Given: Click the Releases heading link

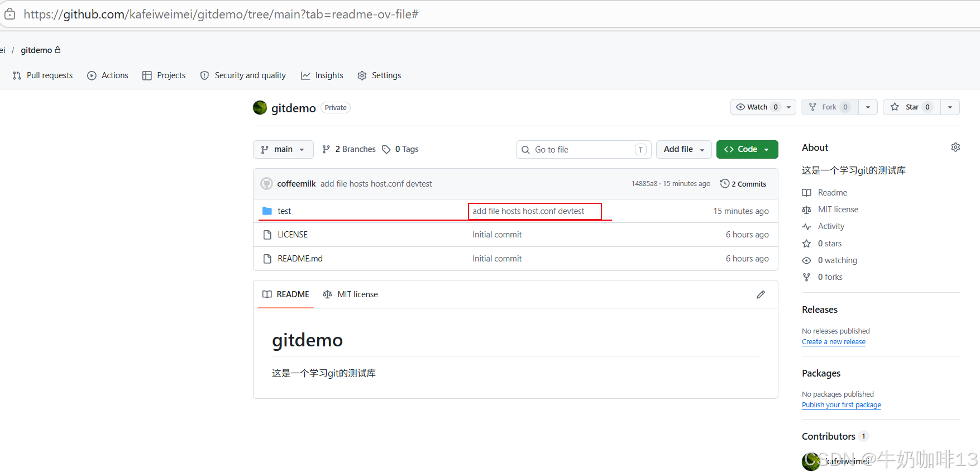Looking at the screenshot, I should (x=820, y=310).
